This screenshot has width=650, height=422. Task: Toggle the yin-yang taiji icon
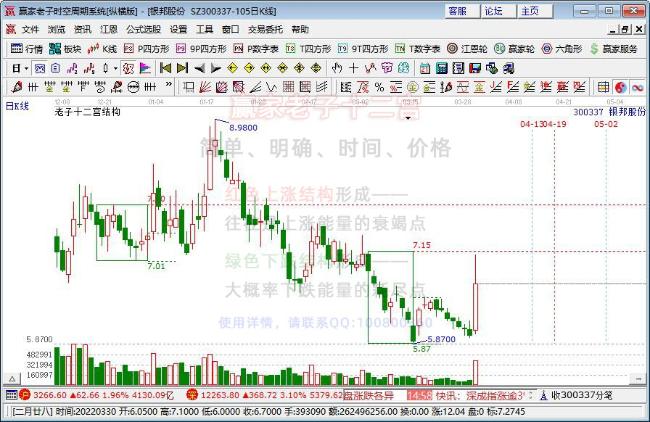[621, 87]
